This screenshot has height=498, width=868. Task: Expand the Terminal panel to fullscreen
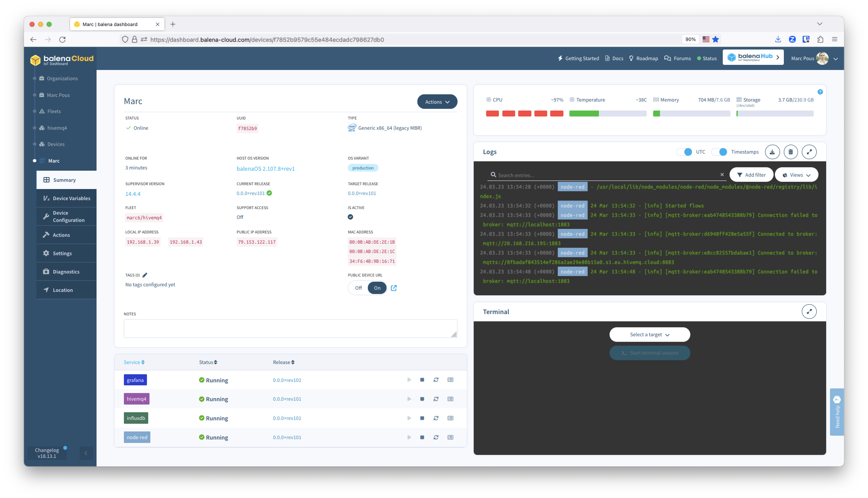(809, 311)
